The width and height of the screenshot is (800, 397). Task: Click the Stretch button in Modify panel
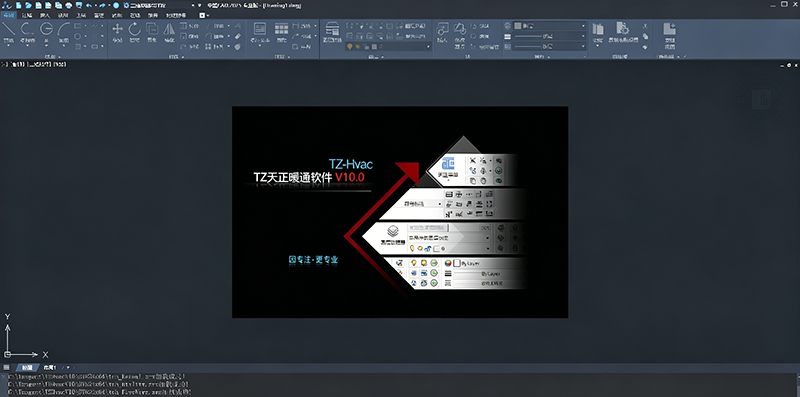189,26
